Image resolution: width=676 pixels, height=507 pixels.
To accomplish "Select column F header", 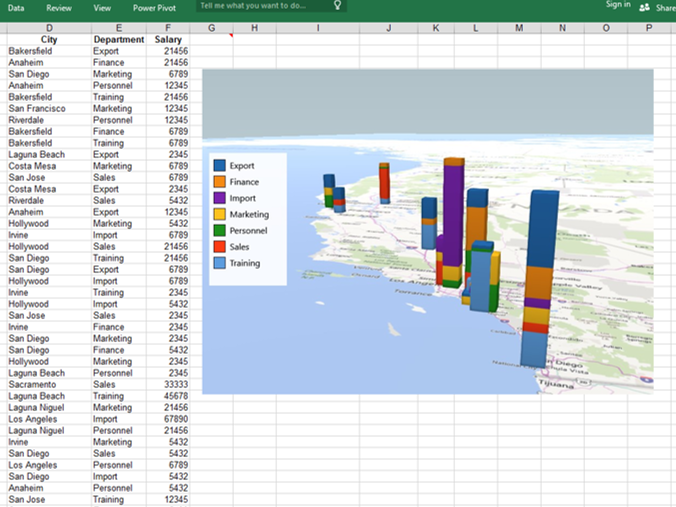I will [x=168, y=27].
